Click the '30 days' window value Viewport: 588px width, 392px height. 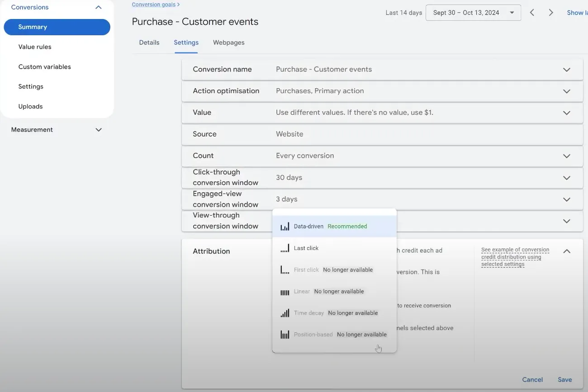coord(289,178)
